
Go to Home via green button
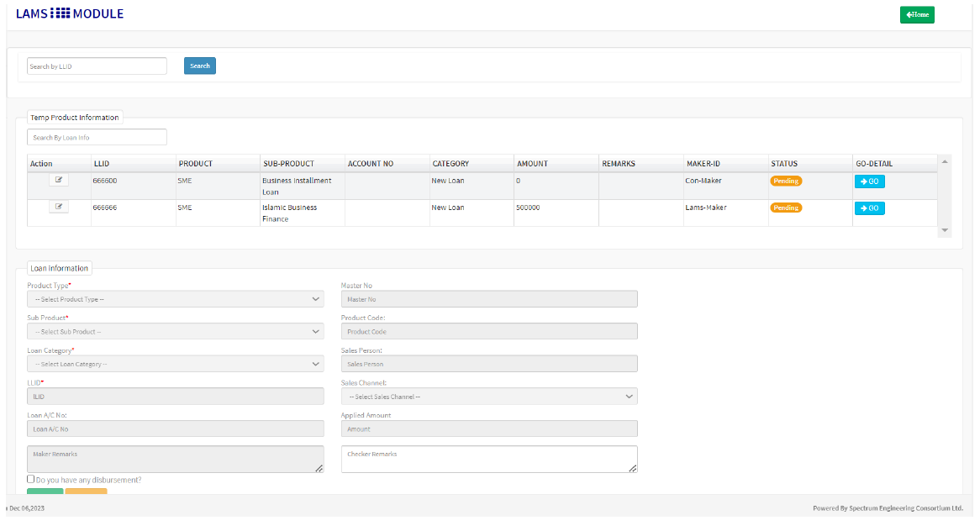tap(917, 14)
